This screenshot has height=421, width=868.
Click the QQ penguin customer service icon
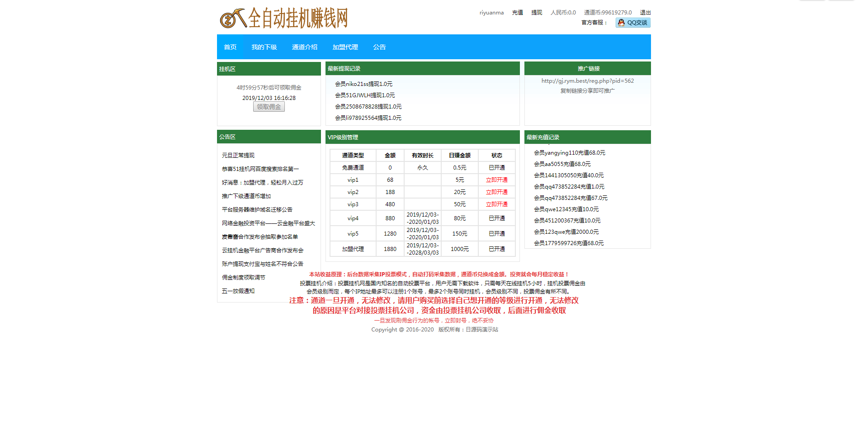621,23
